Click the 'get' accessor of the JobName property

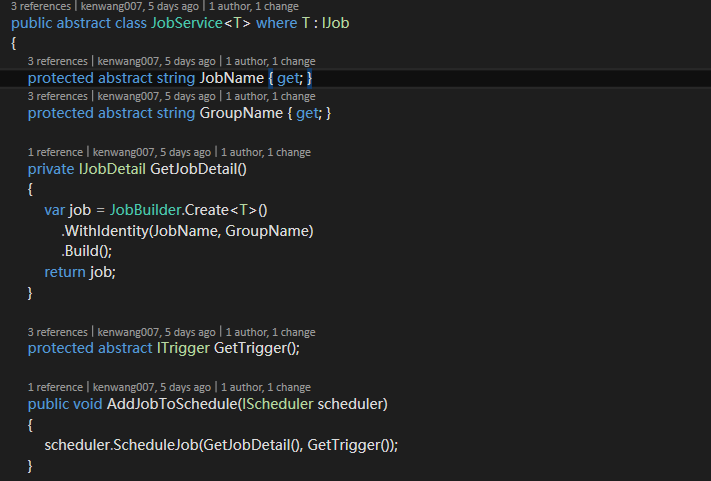[288, 79]
